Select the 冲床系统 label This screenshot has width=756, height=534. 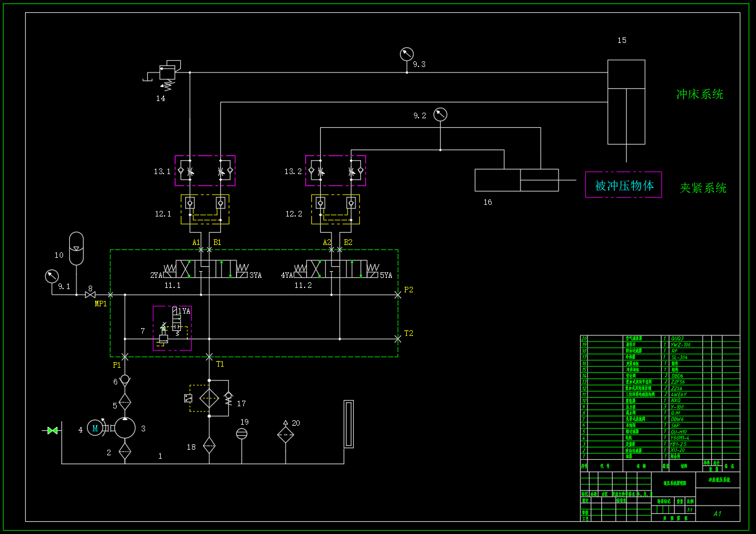700,94
